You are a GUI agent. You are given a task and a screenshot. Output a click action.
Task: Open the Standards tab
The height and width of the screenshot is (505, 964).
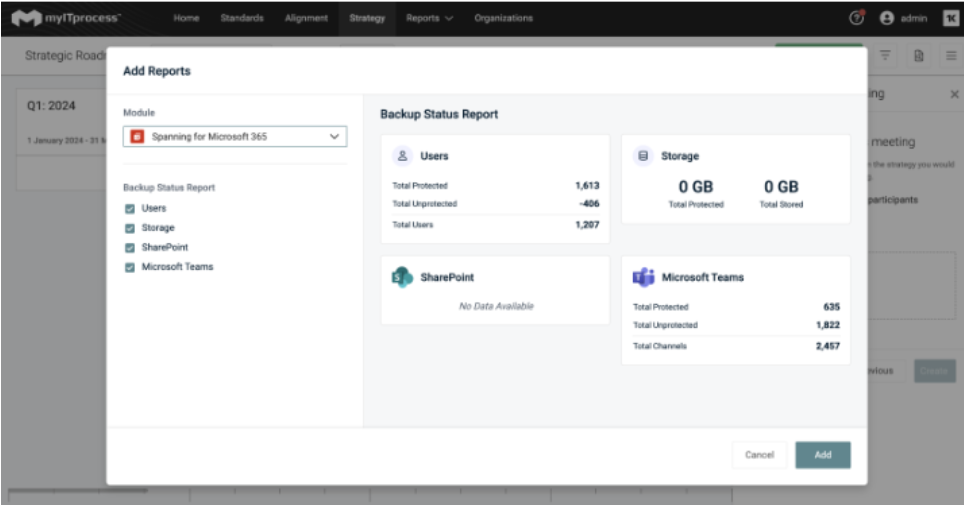(242, 18)
